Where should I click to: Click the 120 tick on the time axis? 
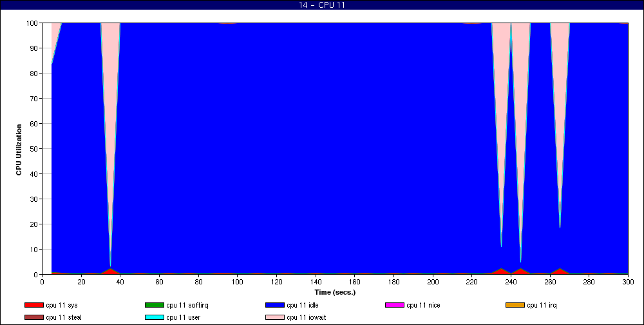coord(277,282)
